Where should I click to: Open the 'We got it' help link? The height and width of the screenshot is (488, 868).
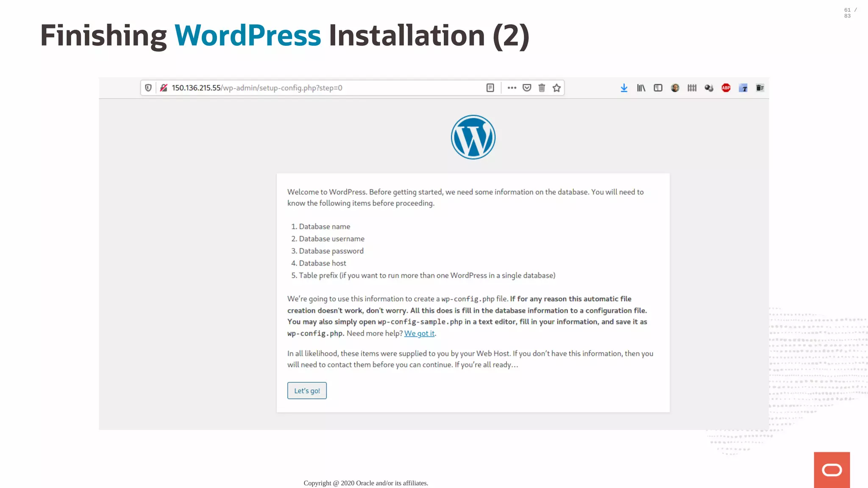pyautogui.click(x=419, y=333)
